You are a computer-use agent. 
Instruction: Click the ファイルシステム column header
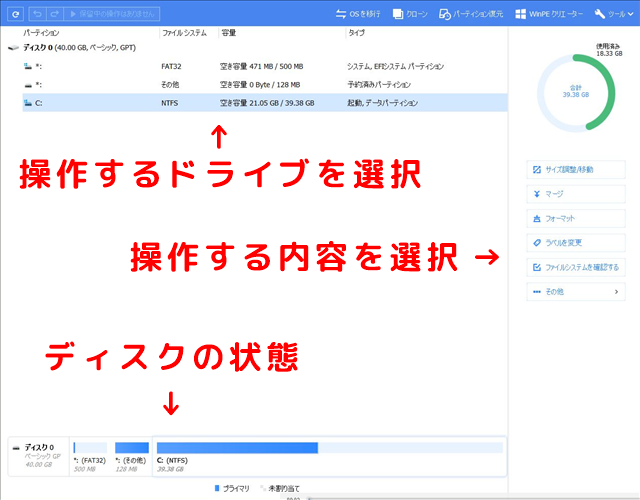184,33
